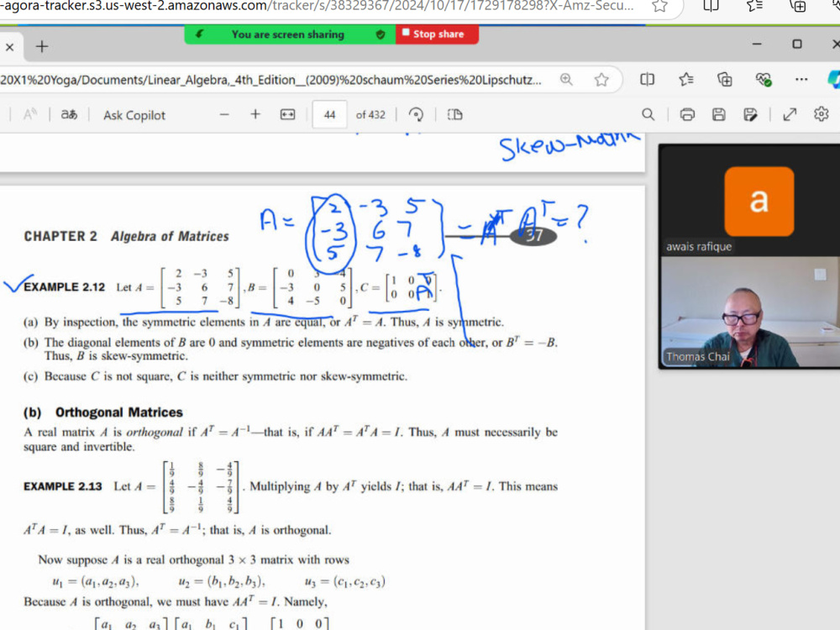Click Ask Copilot in PDF toolbar

click(x=134, y=115)
